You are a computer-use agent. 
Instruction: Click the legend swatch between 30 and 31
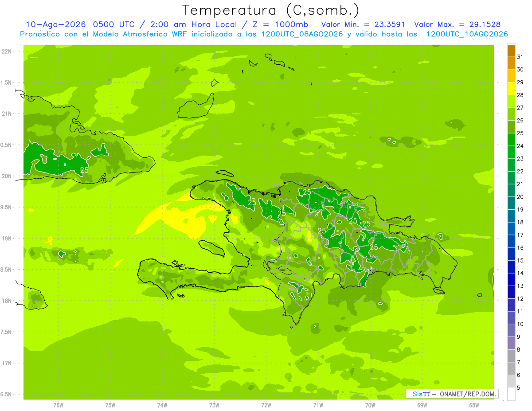tap(511, 63)
